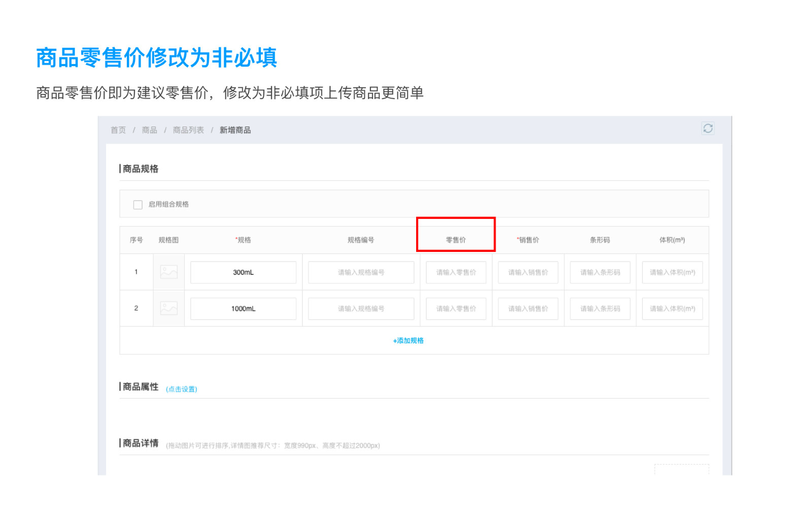Image resolution: width=812 pixels, height=508 pixels.
Task: Select the 销售价 input in row 2
Action: point(528,309)
